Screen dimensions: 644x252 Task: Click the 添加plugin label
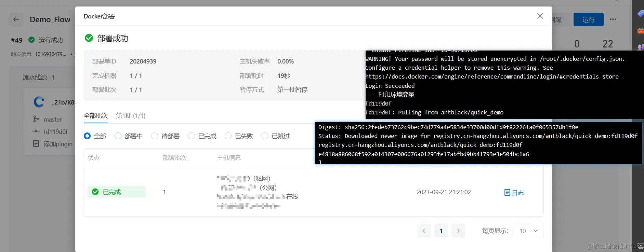58,144
